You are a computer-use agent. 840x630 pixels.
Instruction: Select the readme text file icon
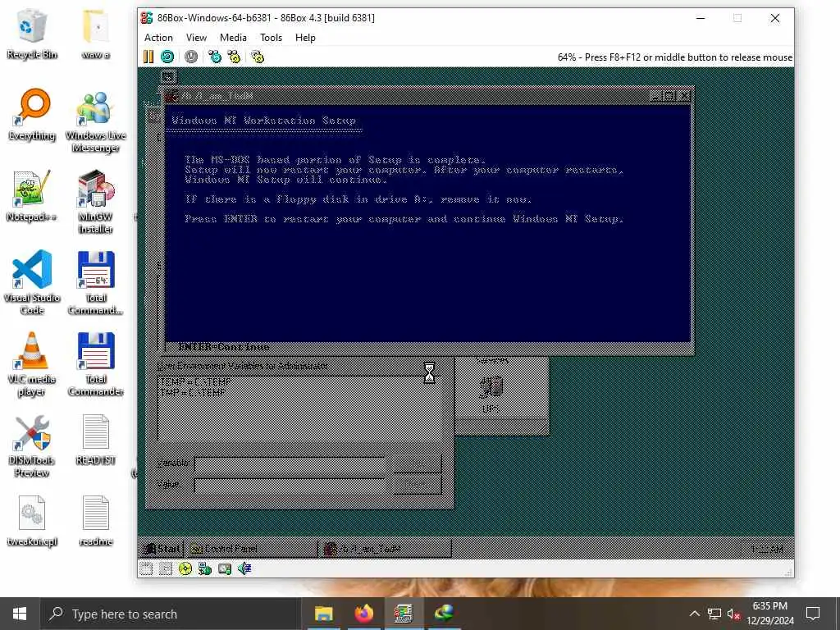[x=96, y=521]
